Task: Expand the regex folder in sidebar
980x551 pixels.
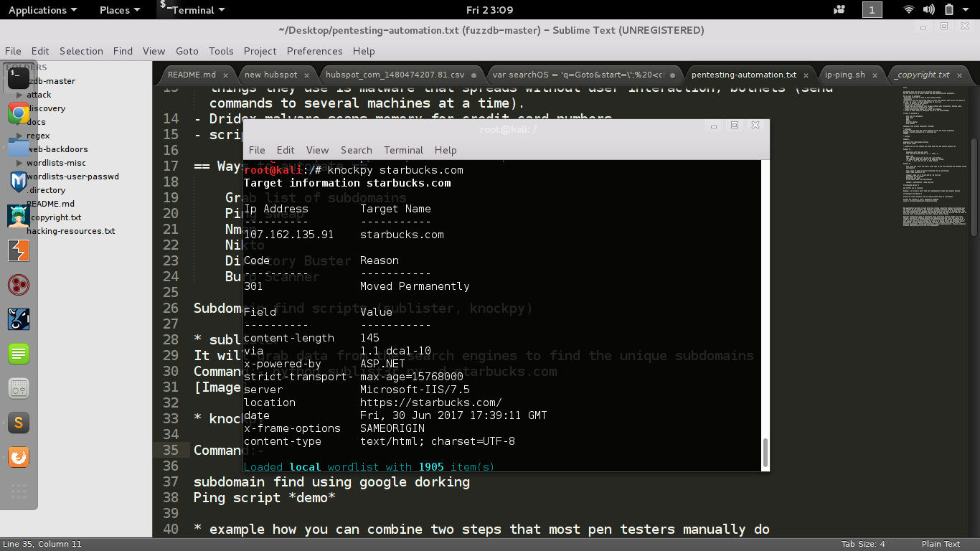Action: point(19,136)
